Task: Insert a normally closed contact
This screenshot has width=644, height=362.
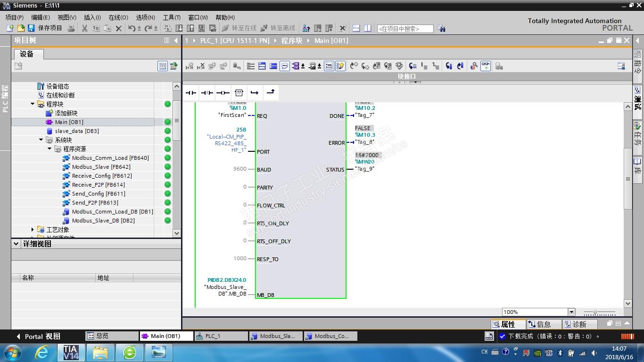Action: [207, 93]
